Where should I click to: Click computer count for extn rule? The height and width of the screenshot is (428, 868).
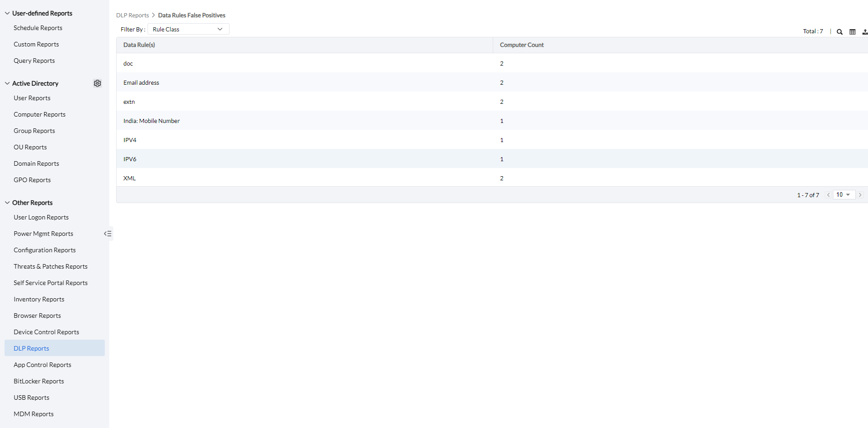[502, 102]
